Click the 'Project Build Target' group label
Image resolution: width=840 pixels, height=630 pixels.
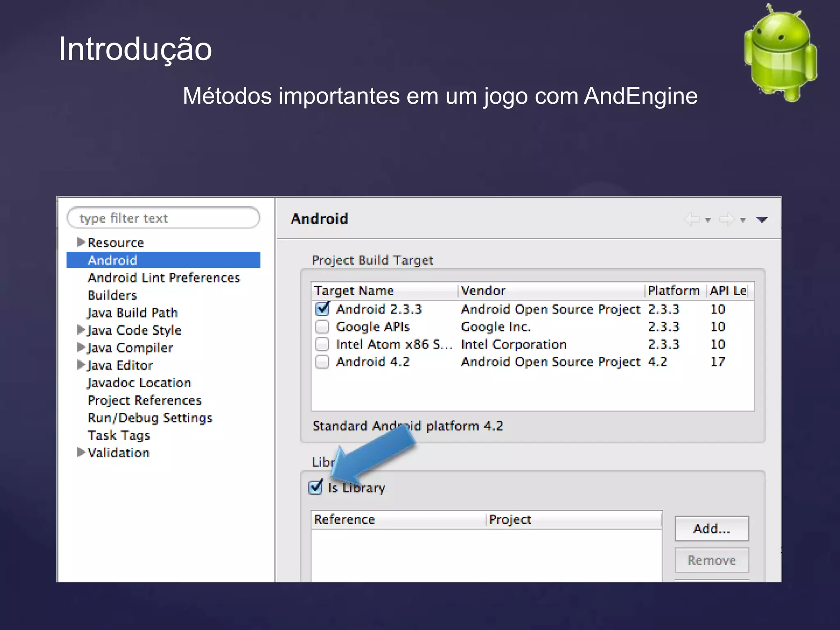click(x=372, y=260)
